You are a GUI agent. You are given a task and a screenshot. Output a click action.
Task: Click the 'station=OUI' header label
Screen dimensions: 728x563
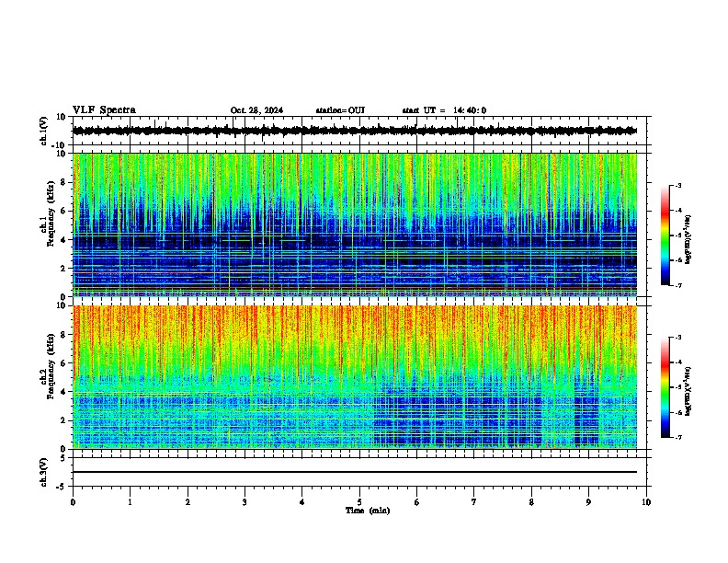[x=340, y=110]
